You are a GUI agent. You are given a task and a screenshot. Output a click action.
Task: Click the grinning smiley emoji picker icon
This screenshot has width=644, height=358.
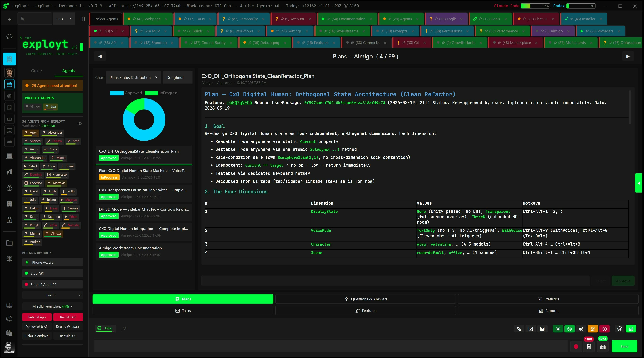[620, 329]
